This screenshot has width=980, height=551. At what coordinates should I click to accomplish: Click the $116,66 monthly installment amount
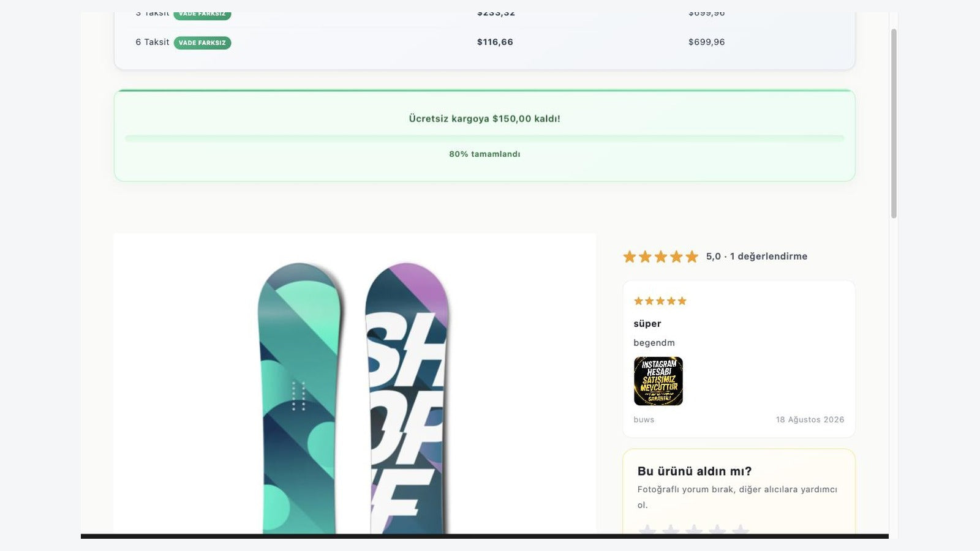click(495, 42)
